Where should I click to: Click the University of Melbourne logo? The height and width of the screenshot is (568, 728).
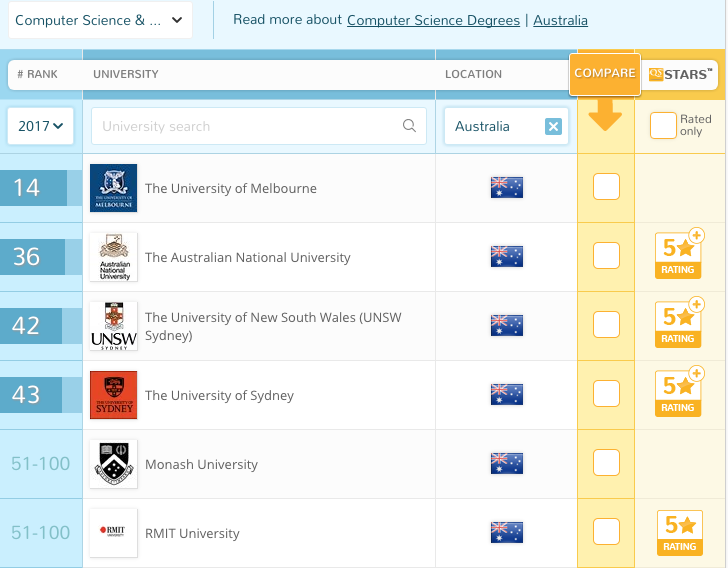click(x=113, y=188)
